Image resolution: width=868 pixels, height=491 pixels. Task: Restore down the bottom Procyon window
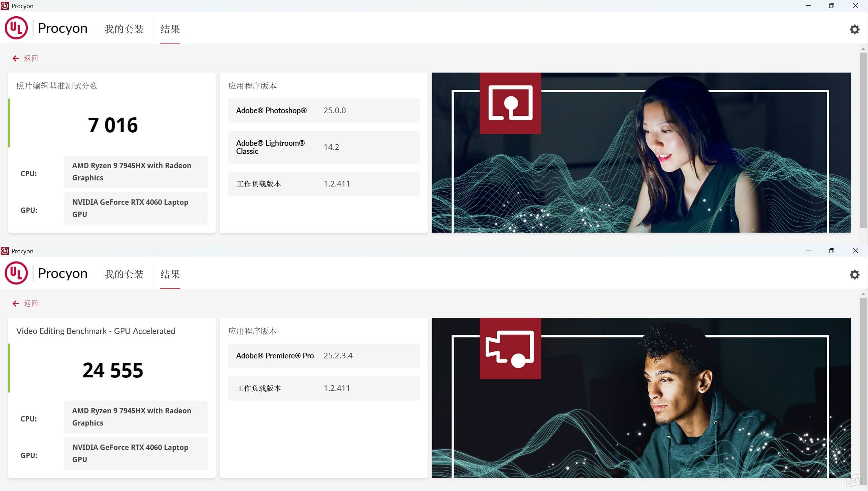(831, 251)
